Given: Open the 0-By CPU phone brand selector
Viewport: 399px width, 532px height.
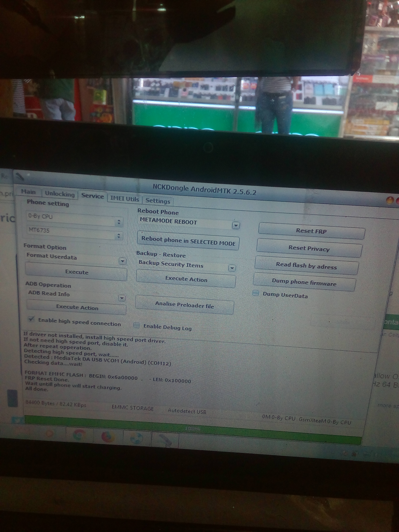Looking at the screenshot, I should (x=74, y=219).
